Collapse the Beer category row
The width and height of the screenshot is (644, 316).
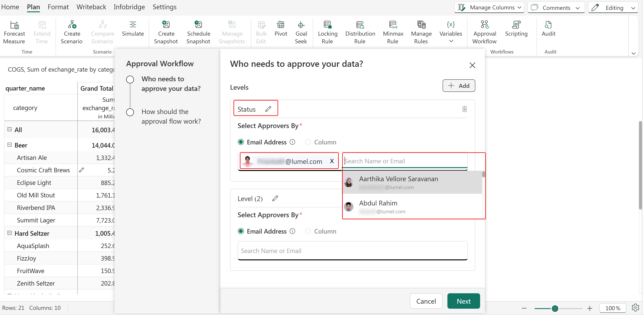[9, 145]
